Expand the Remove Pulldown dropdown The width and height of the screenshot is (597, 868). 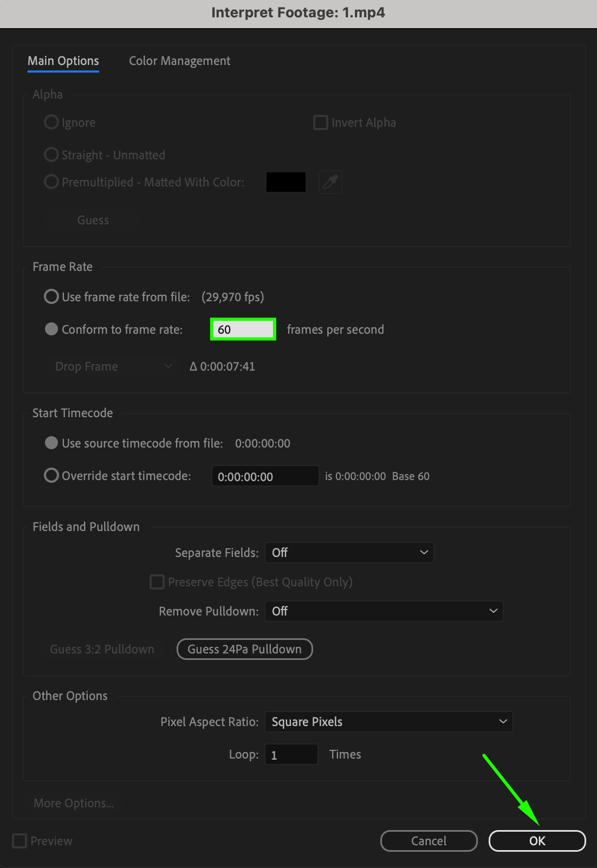[x=384, y=611]
